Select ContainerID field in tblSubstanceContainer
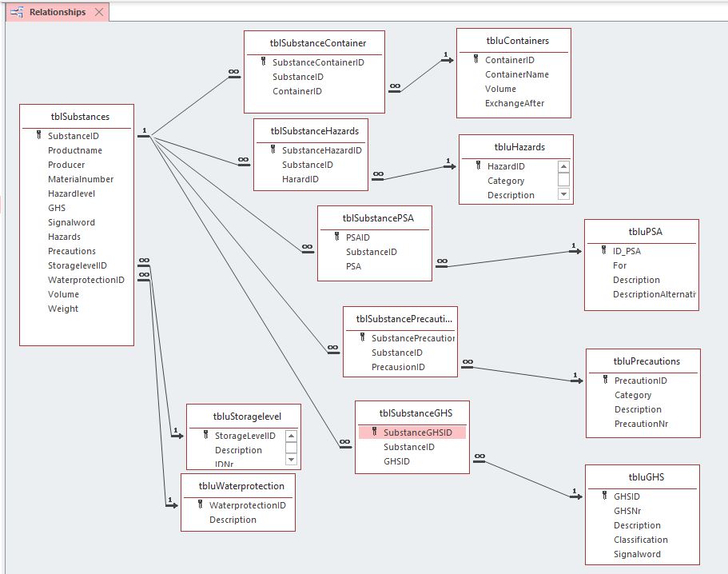The height and width of the screenshot is (574, 728). (297, 91)
